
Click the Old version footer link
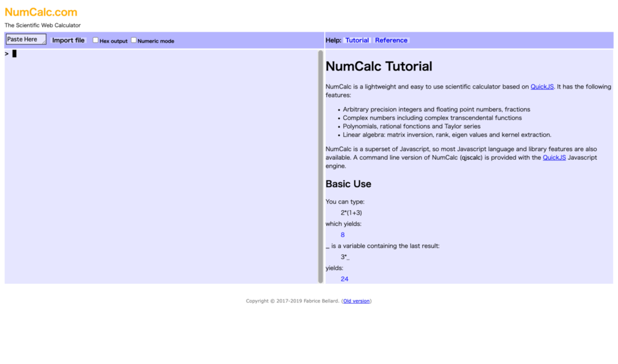click(x=356, y=301)
